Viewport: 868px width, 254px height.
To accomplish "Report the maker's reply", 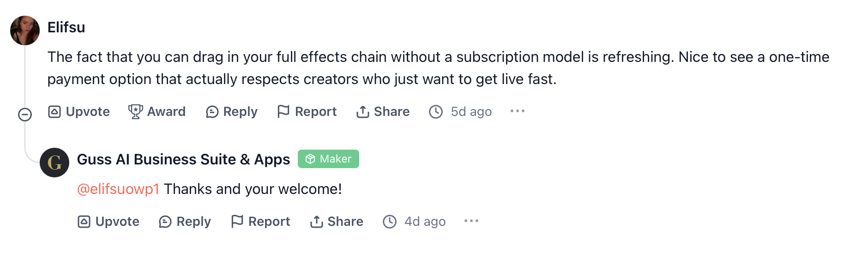I will pyautogui.click(x=260, y=222).
